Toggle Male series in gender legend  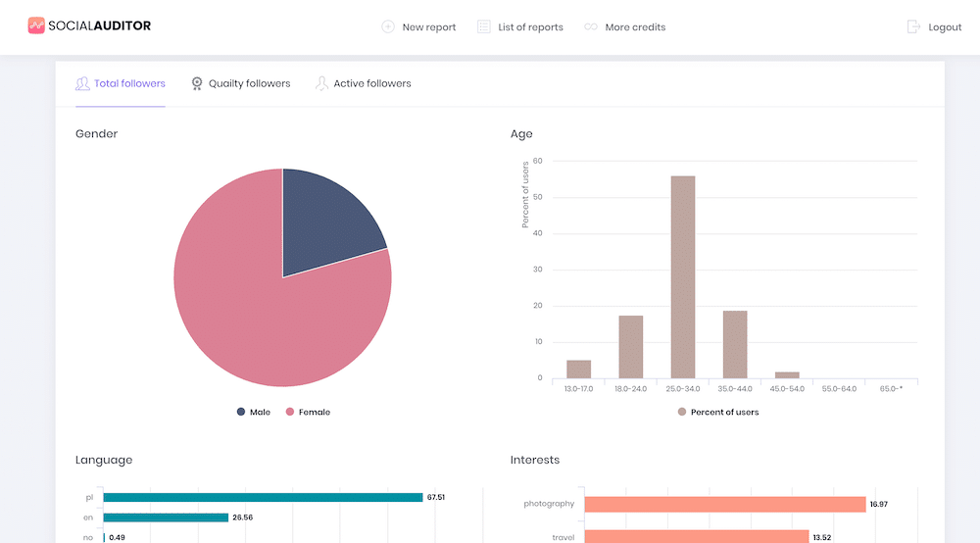point(254,412)
